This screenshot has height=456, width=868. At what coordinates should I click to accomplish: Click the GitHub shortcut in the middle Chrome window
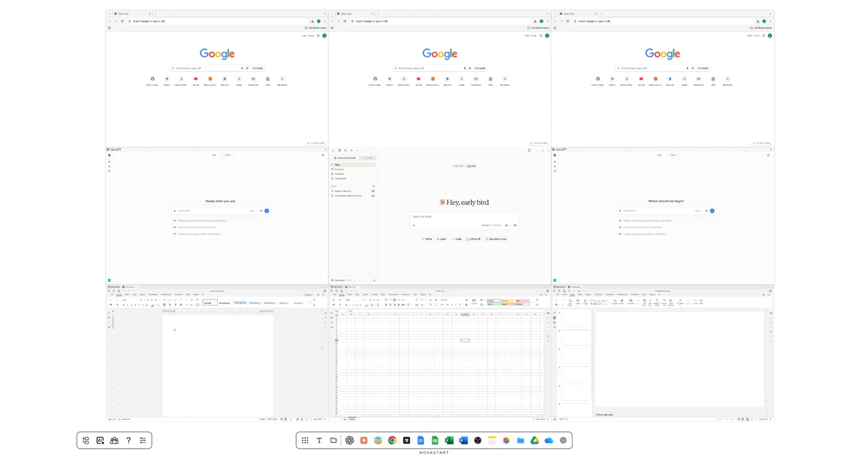tap(375, 79)
